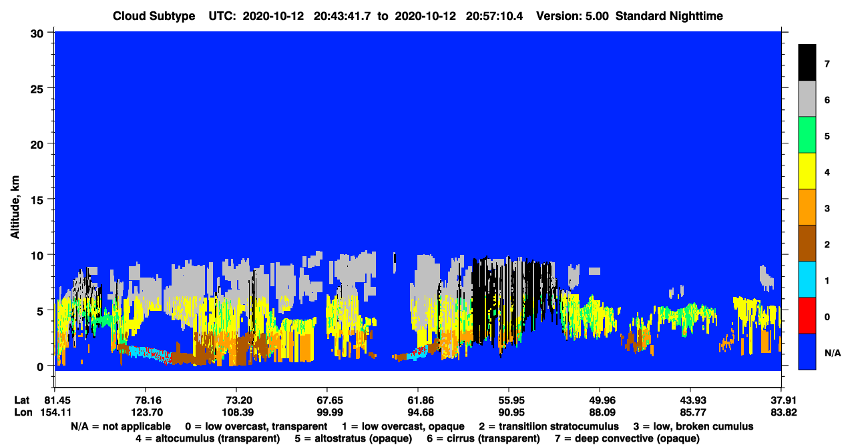This screenshot has height=445, width=868.
Task: Click colorbar label '7' beside black swatch
Action: click(827, 64)
